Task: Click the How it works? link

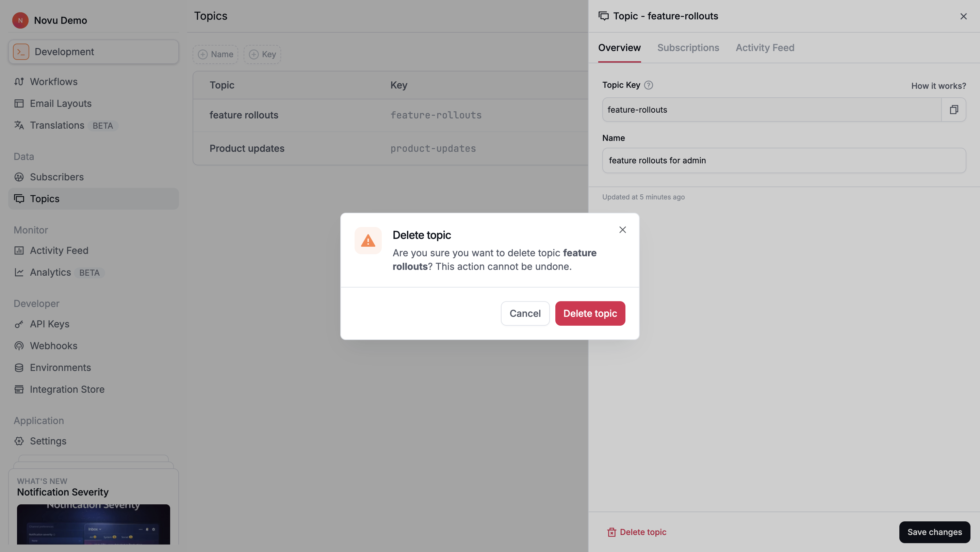Action: 938,86
